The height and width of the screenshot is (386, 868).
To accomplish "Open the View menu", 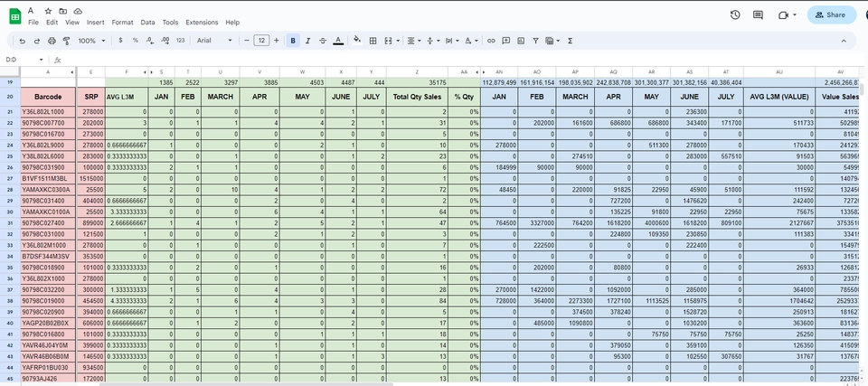I will (x=72, y=23).
